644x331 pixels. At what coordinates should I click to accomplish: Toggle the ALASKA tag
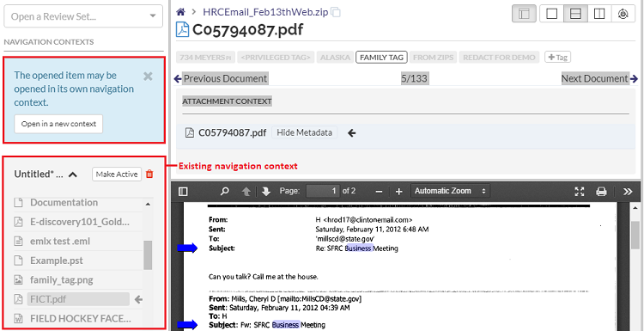pos(335,57)
